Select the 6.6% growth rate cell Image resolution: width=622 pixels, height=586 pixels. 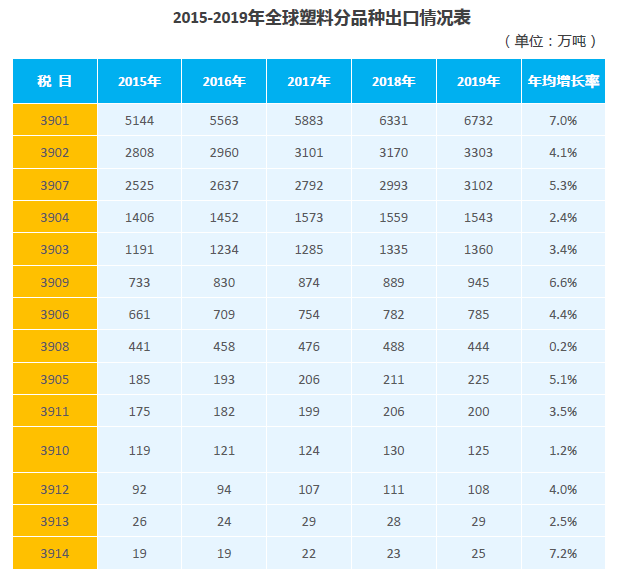563,282
